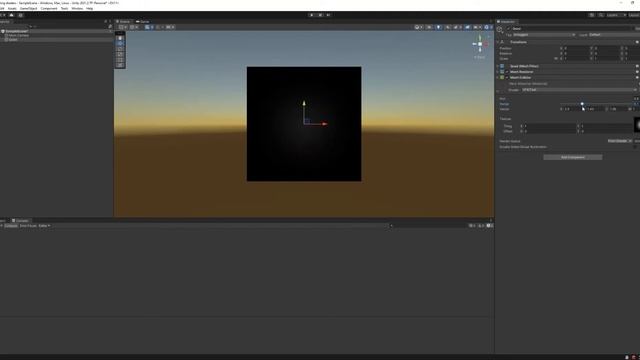Click the collab icon beside the cloud icon
Image resolution: width=640 pixels, height=360 pixels.
click(20, 15)
